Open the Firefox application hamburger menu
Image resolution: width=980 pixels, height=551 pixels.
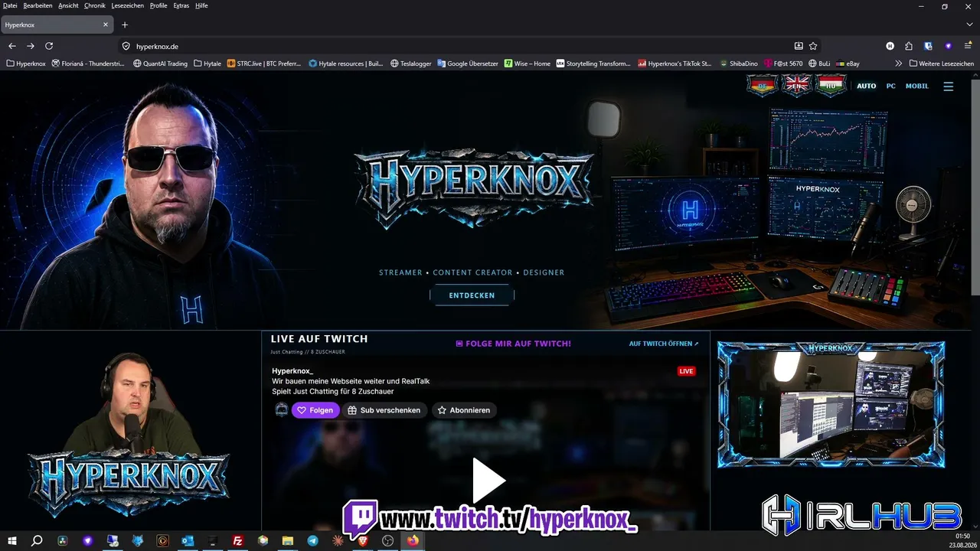pos(968,46)
